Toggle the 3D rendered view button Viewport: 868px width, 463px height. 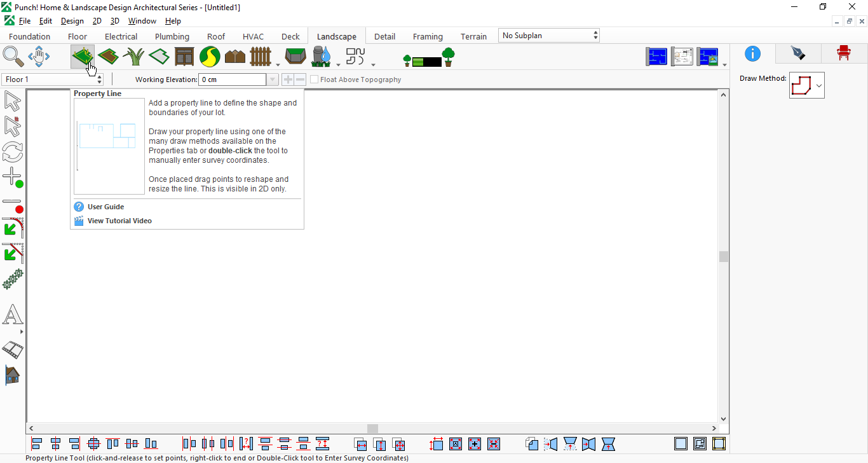pos(708,57)
